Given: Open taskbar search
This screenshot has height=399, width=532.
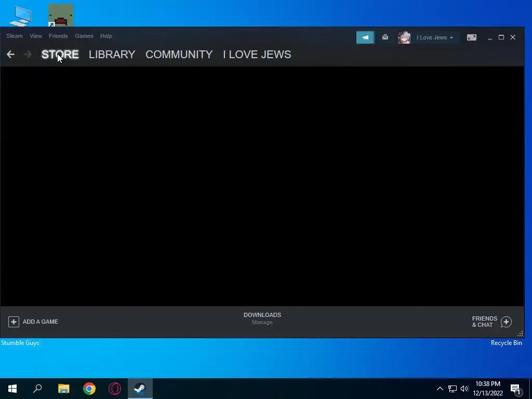Looking at the screenshot, I should pyautogui.click(x=37, y=389).
